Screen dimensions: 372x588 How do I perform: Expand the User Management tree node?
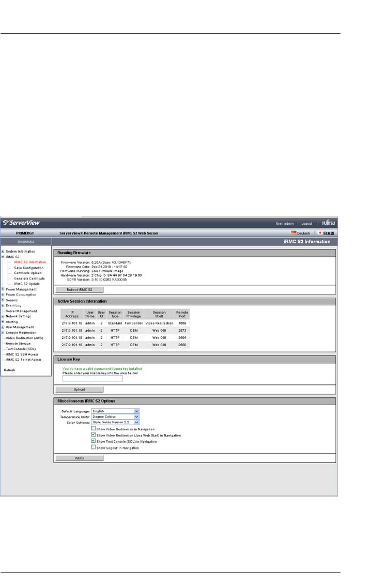[3, 327]
